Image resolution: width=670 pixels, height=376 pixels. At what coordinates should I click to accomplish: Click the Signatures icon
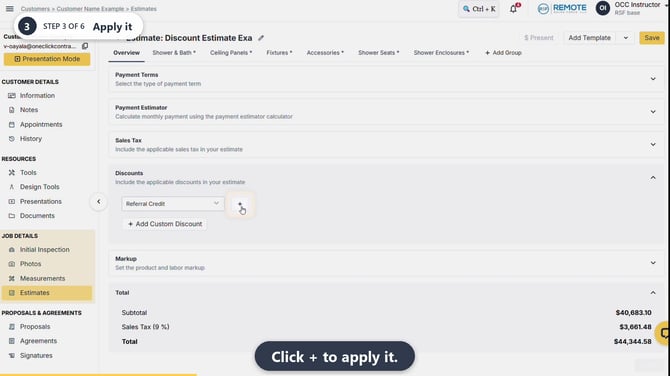pos(12,355)
